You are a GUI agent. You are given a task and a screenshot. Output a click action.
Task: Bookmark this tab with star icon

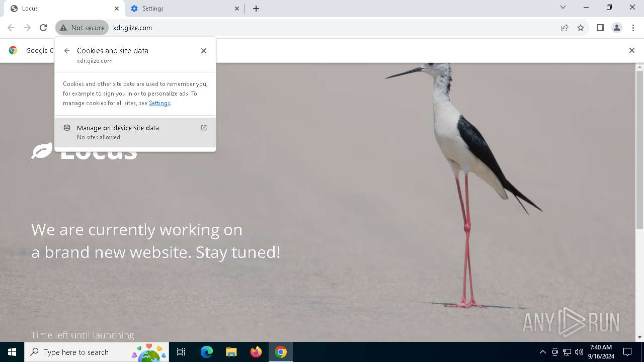tap(581, 28)
